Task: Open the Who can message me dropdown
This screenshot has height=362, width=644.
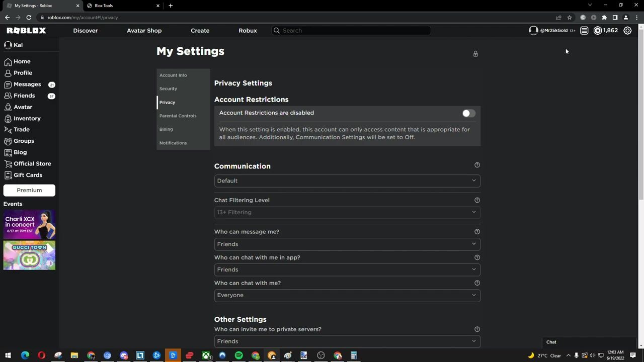Action: [347, 244]
